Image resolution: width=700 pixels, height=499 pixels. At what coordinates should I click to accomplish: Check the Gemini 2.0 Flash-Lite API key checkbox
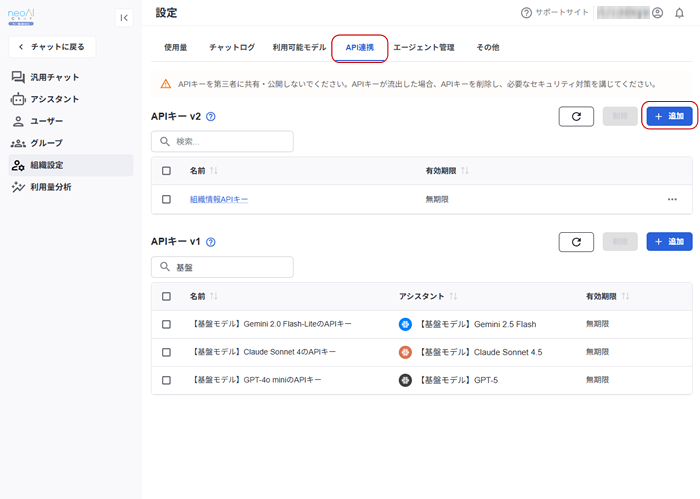[x=167, y=324]
